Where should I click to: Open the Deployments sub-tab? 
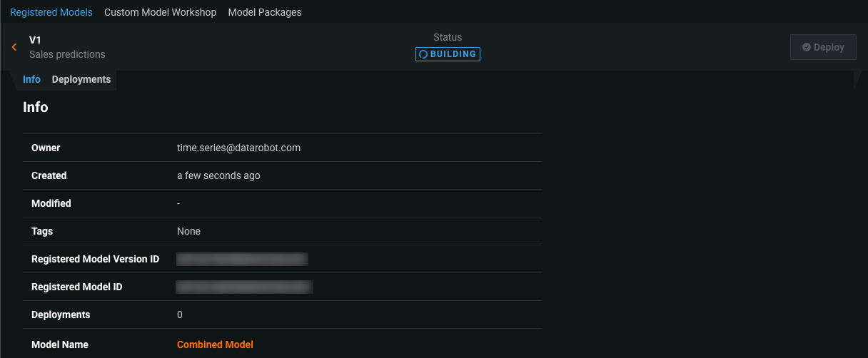coord(81,79)
